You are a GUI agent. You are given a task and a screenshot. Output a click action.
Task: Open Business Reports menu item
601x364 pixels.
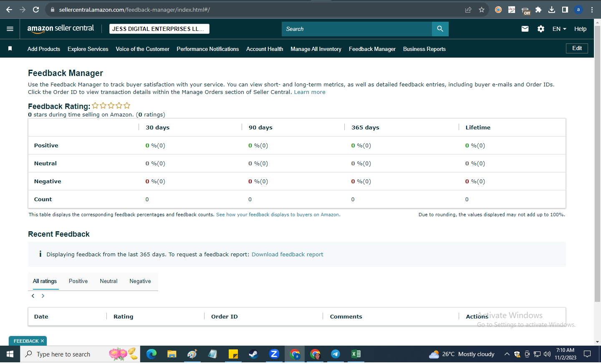click(x=424, y=49)
